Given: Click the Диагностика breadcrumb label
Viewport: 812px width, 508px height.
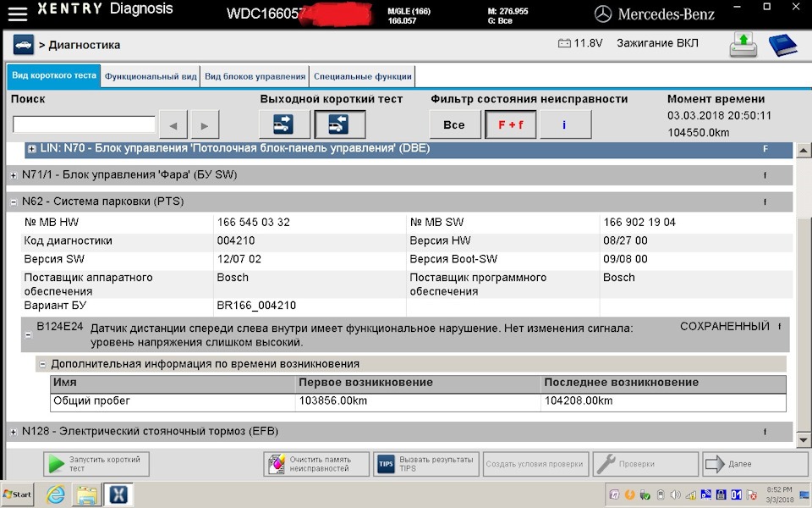Looking at the screenshot, I should (85, 45).
